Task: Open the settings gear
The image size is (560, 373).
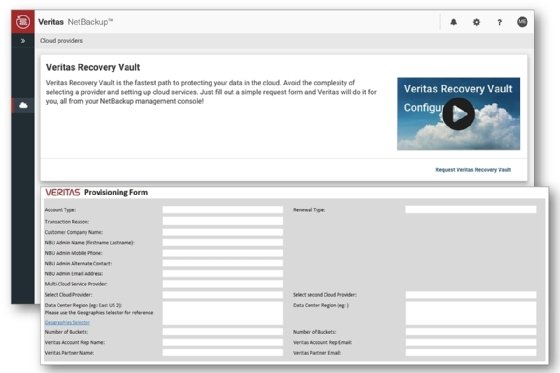Action: point(476,22)
